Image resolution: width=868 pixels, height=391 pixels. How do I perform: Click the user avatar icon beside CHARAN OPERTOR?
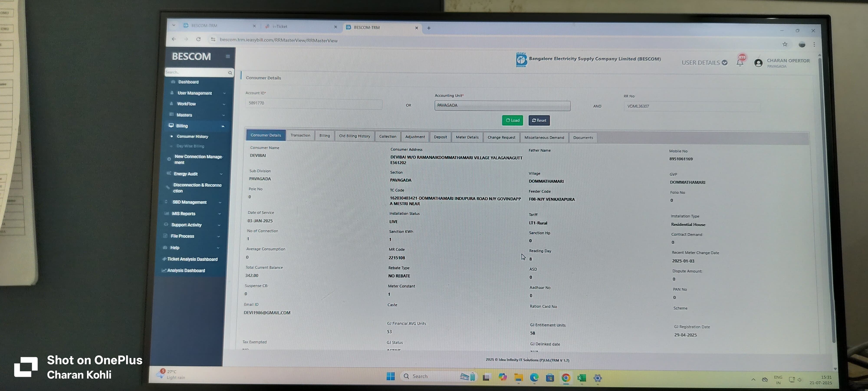[758, 63]
